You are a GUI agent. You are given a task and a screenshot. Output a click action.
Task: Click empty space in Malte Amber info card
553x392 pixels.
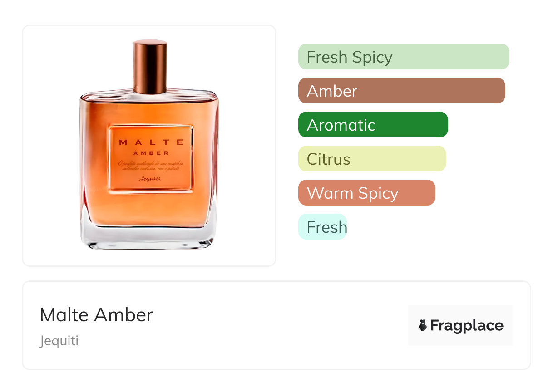click(x=281, y=325)
